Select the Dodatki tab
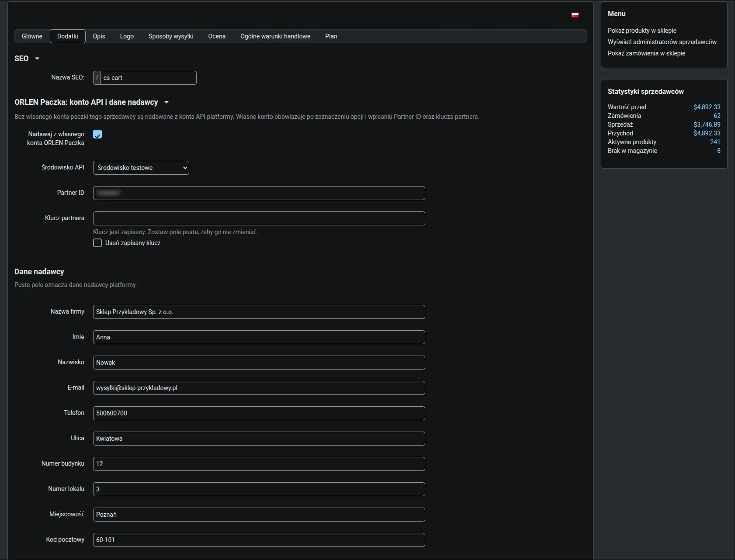Image resolution: width=735 pixels, height=560 pixels. pos(68,36)
